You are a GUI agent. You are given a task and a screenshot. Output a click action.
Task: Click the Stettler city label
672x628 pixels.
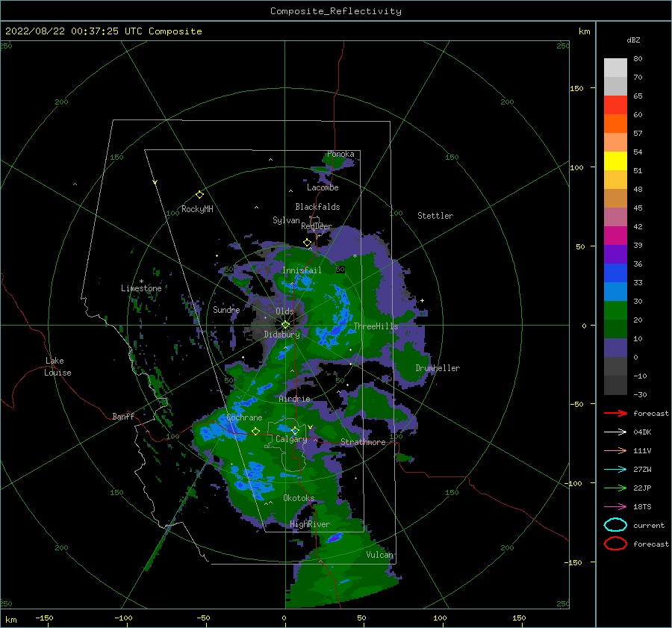(x=435, y=216)
